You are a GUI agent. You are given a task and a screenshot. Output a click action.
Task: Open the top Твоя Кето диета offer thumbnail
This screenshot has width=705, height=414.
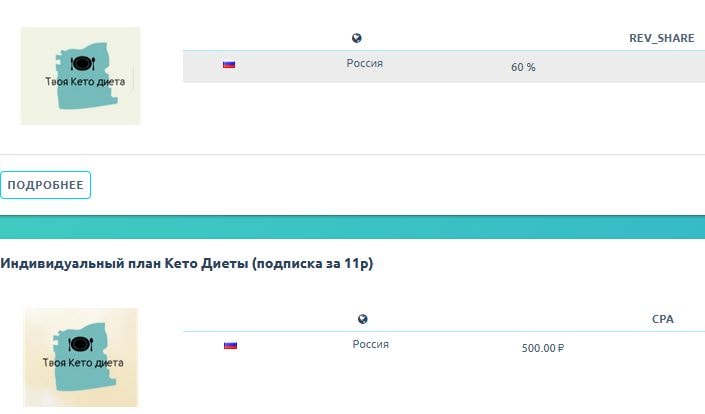pyautogui.click(x=80, y=76)
